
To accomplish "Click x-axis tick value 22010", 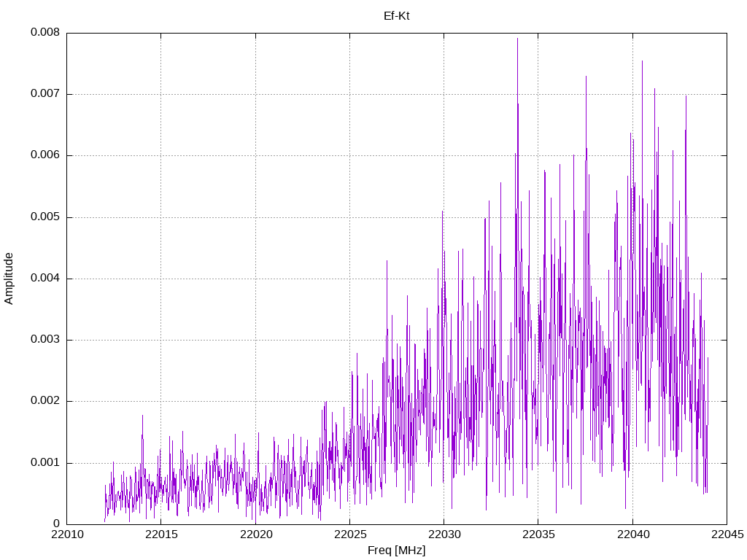I will (x=66, y=534).
